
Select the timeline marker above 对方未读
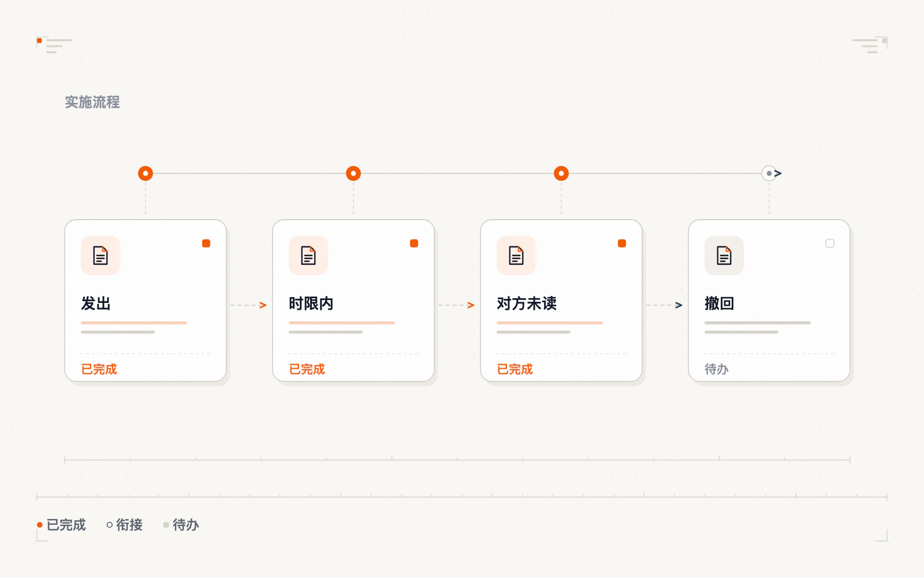coord(561,173)
